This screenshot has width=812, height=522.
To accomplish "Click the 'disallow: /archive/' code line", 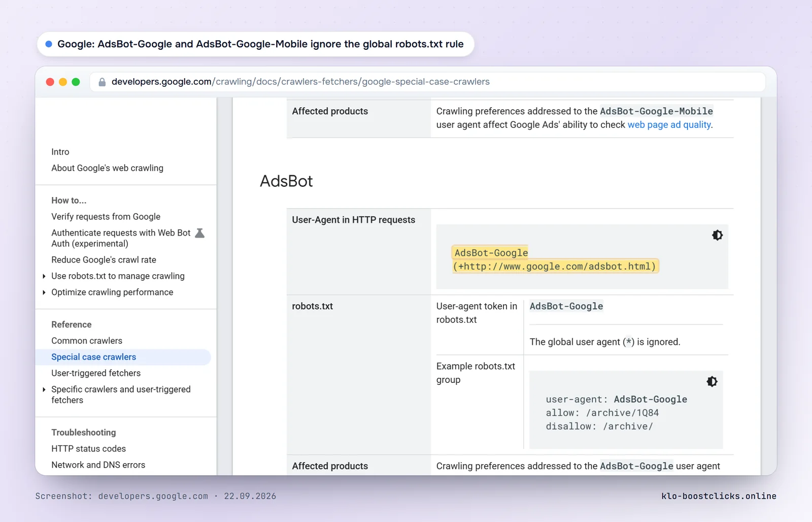I will click(x=599, y=427).
